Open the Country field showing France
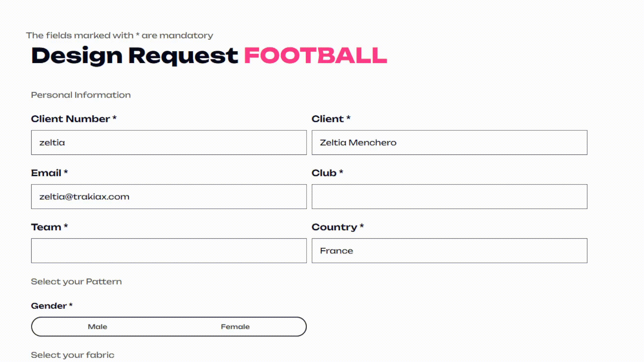Viewport: 644px width, 362px height. [x=449, y=251]
